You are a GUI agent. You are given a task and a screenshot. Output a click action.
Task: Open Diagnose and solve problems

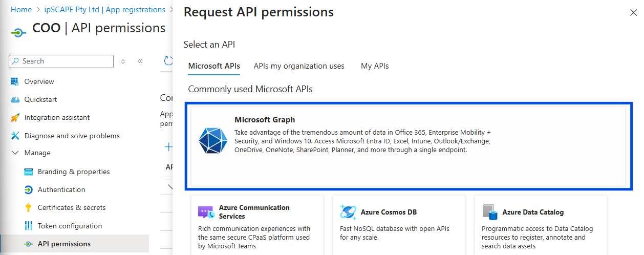click(72, 136)
